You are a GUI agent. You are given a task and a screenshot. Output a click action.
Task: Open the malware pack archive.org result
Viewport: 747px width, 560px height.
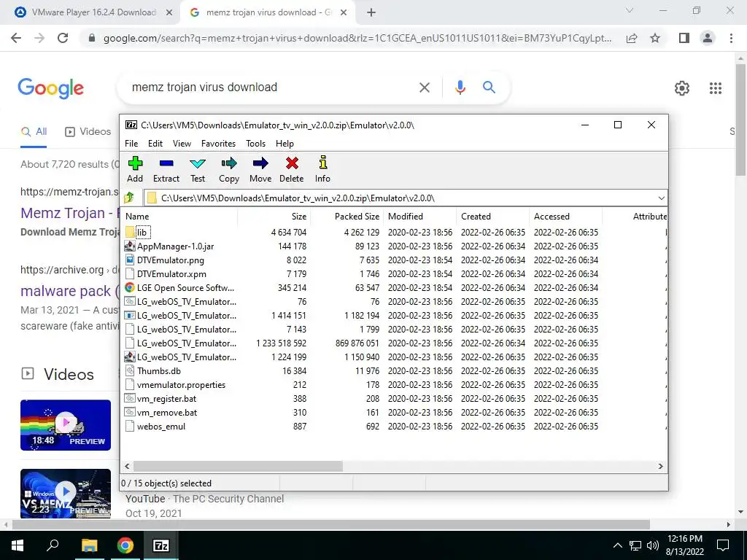coord(69,291)
